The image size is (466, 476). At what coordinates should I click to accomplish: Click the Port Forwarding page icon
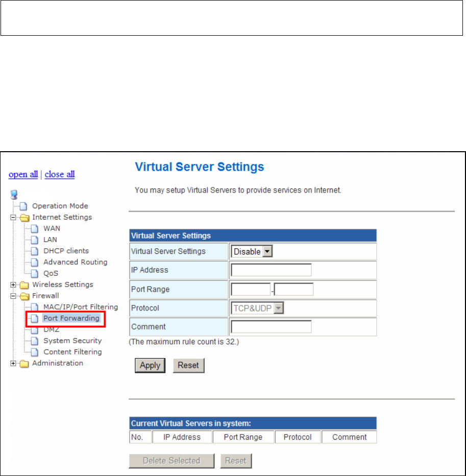[35, 319]
